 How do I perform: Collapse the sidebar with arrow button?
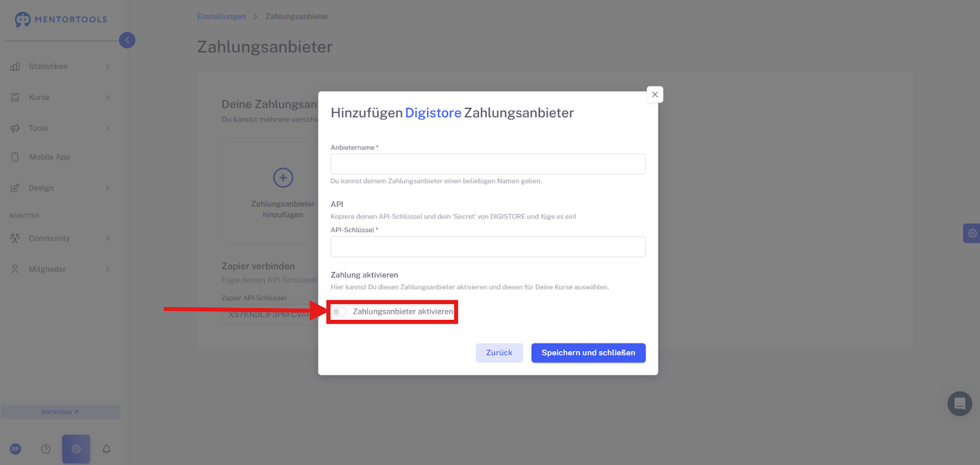tap(127, 40)
